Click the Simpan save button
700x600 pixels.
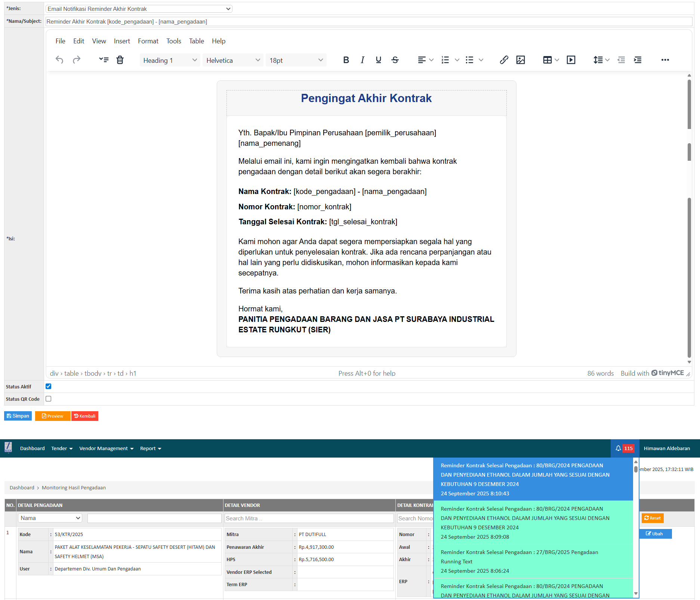pos(18,416)
